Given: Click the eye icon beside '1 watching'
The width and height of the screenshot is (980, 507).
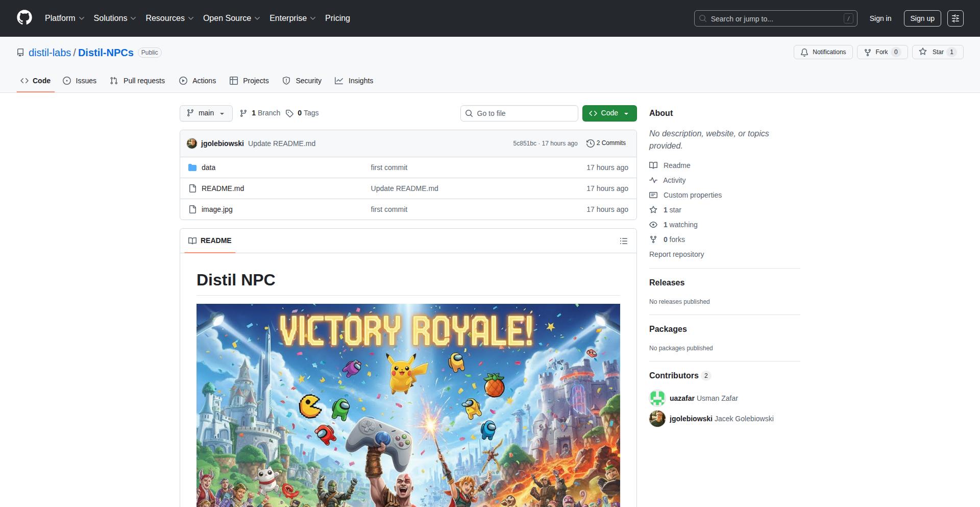Looking at the screenshot, I should [653, 225].
